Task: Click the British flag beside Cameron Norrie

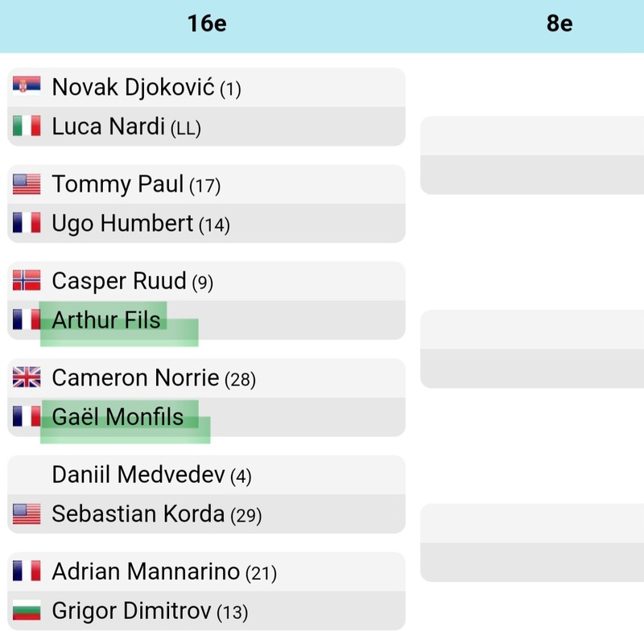Action: coord(27,378)
